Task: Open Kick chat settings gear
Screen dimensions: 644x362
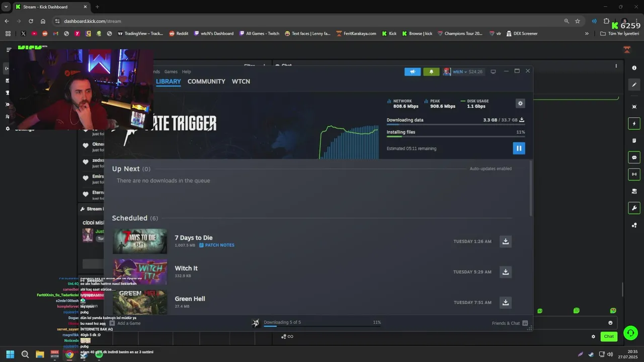Action: coord(593,337)
